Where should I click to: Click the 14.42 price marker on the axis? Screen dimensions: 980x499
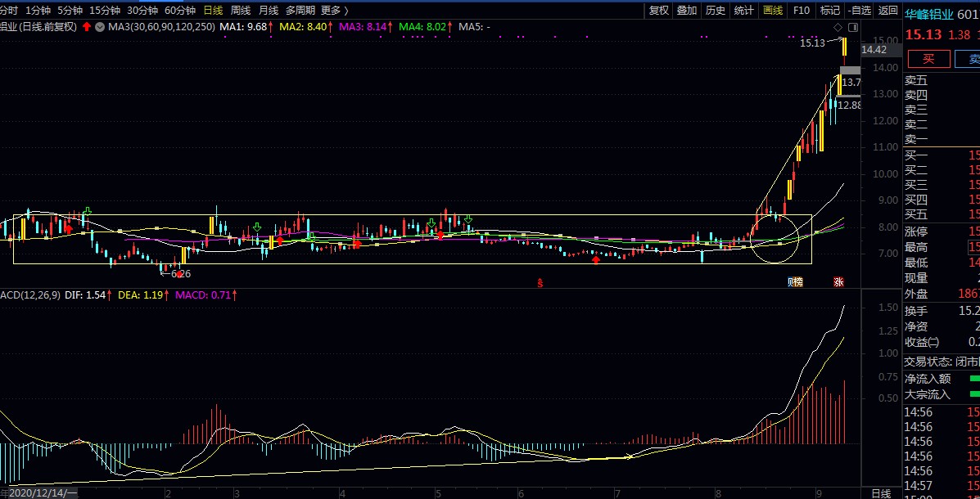click(874, 50)
